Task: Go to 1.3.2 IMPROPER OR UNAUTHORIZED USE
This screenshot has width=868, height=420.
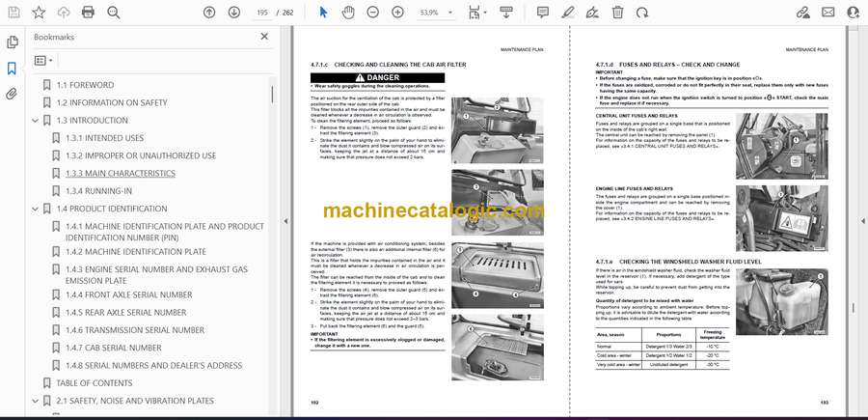Action: (141, 155)
